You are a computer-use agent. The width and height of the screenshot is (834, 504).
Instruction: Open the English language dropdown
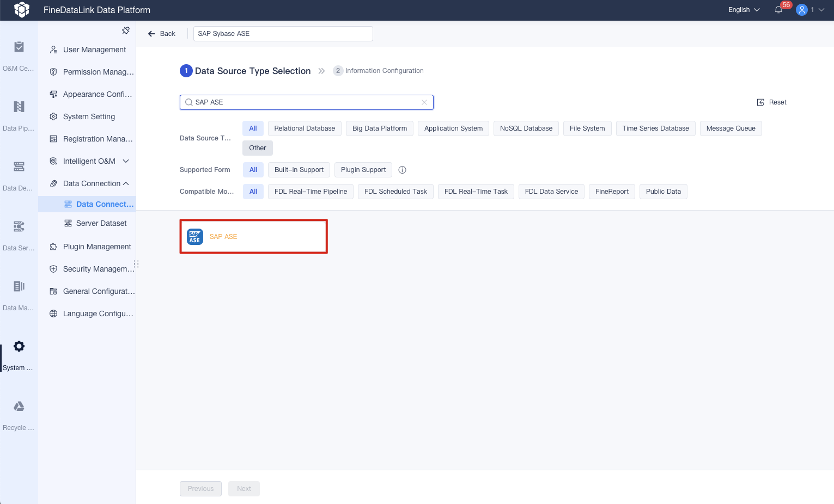(744, 10)
